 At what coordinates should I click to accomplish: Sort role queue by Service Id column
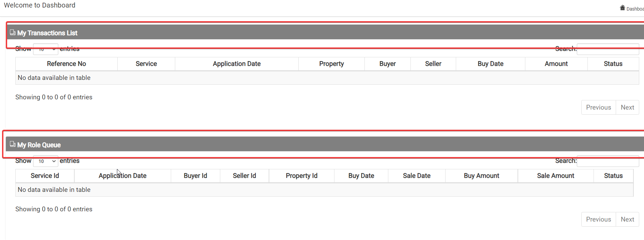pyautogui.click(x=45, y=176)
